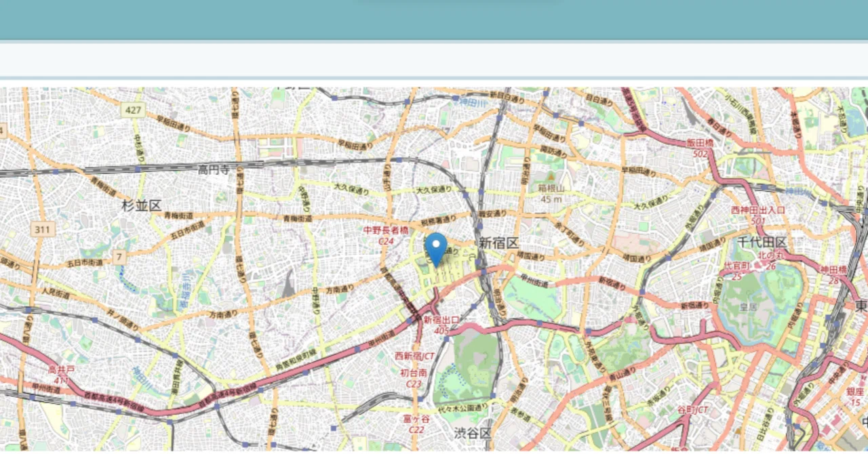Image resolution: width=868 pixels, height=454 pixels.
Task: Select the 高円寺 station label
Action: (x=214, y=170)
